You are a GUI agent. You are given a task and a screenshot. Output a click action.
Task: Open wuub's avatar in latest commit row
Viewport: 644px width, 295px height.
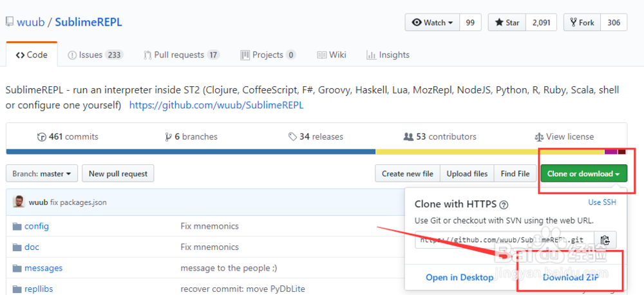click(19, 202)
